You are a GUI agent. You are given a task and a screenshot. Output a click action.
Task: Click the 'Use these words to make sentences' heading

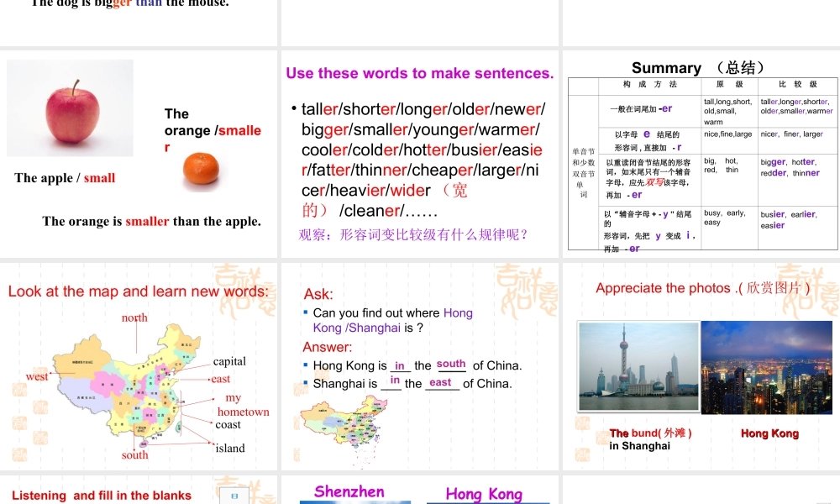point(419,73)
